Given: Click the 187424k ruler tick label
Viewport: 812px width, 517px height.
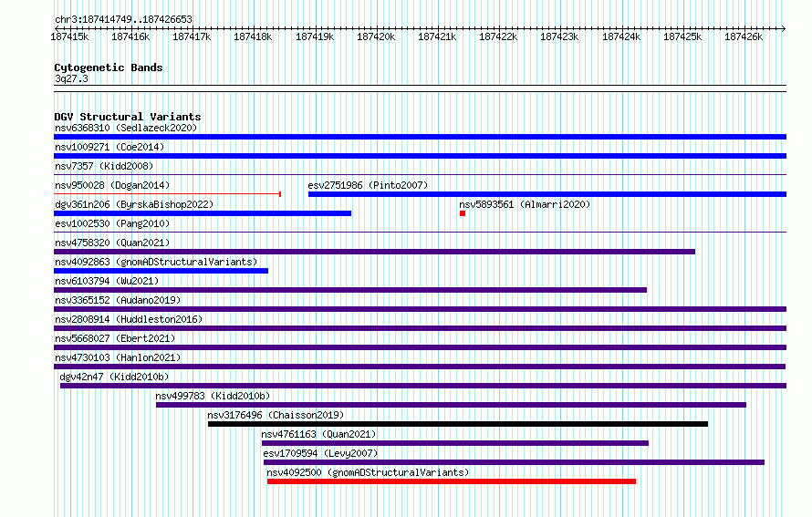Looking at the screenshot, I should point(621,36).
